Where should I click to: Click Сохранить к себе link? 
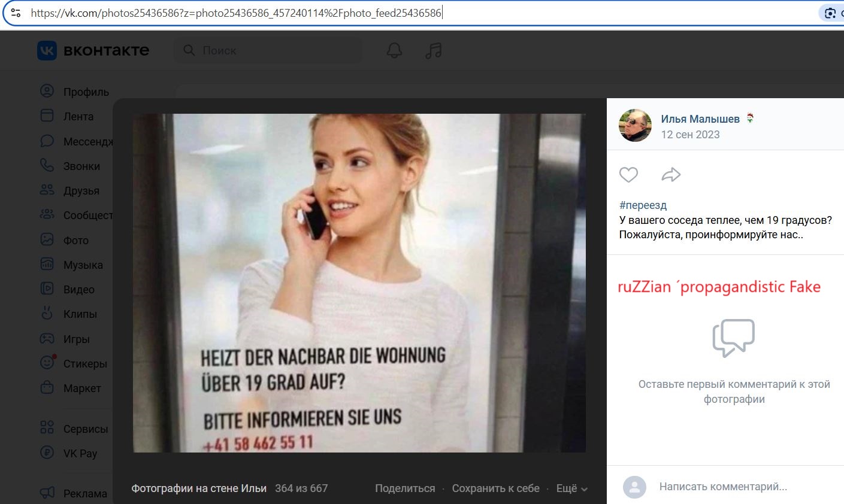point(495,488)
